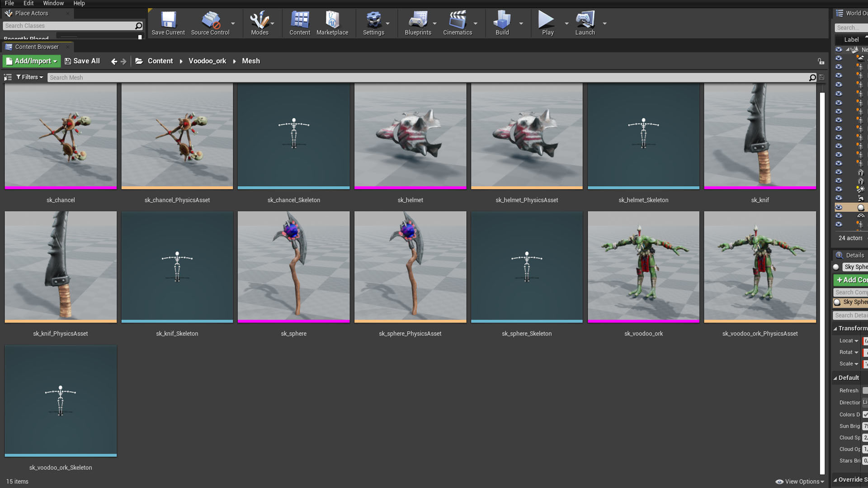Toggle visibility of the first World Outliner actor
868x488 pixels.
click(x=839, y=50)
